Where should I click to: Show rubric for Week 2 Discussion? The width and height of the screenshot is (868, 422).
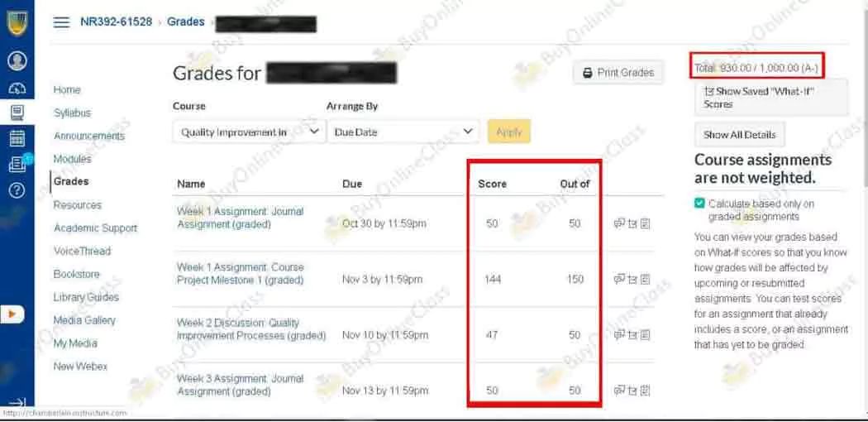pyautogui.click(x=645, y=335)
